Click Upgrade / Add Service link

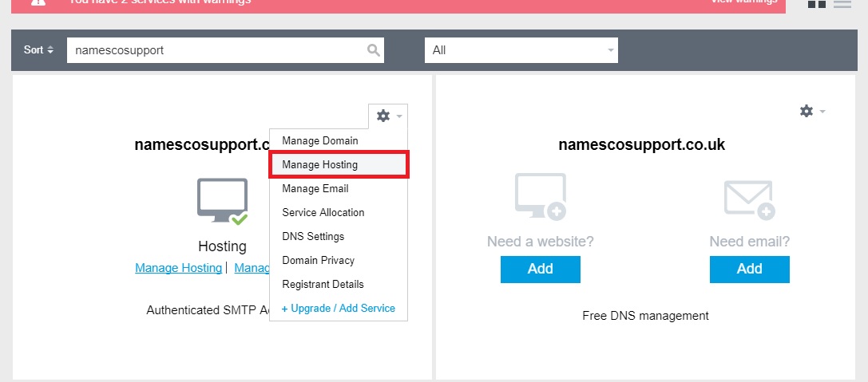339,309
